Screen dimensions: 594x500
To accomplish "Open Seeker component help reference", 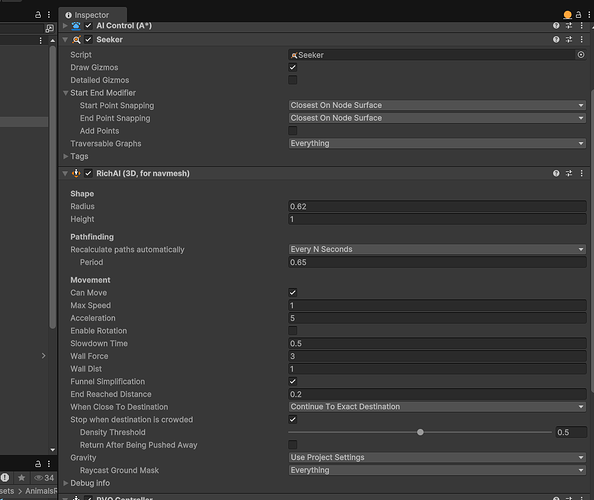I will click(556, 39).
